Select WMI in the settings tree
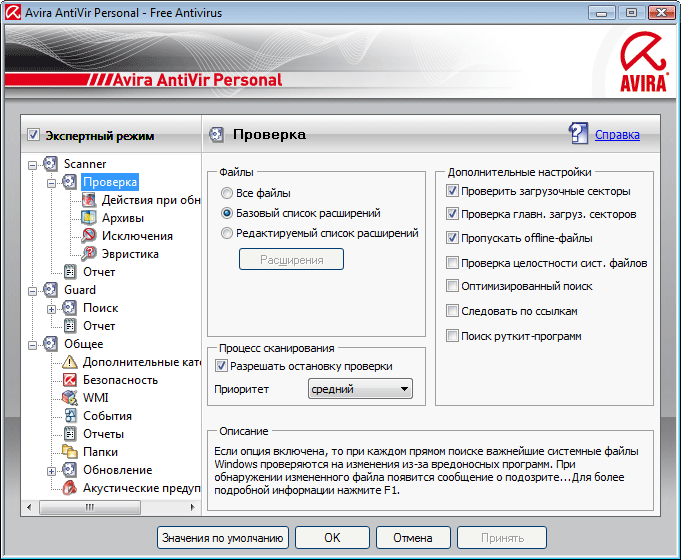681x560 pixels. 96,398
